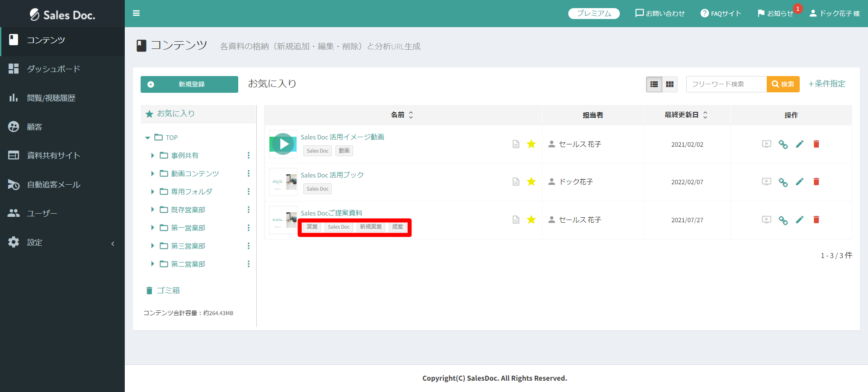Click document icon for 活用イメージ動画 row

pyautogui.click(x=516, y=144)
